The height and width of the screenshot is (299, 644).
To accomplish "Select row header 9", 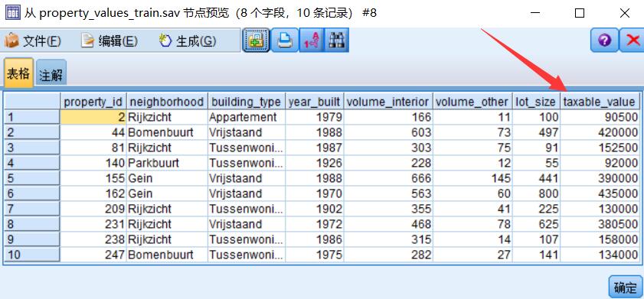I will click(32, 239).
